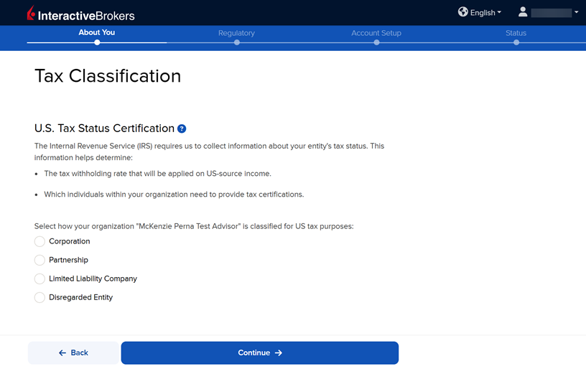Screen dimensions: 586x392
Task: Select the Corporation radio button
Action: (39, 241)
